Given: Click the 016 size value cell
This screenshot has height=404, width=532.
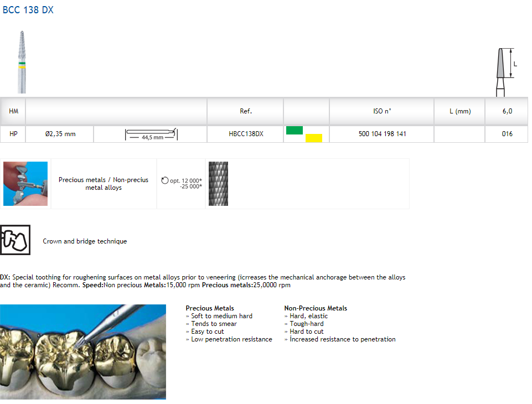Looking at the screenshot, I should coord(507,134).
